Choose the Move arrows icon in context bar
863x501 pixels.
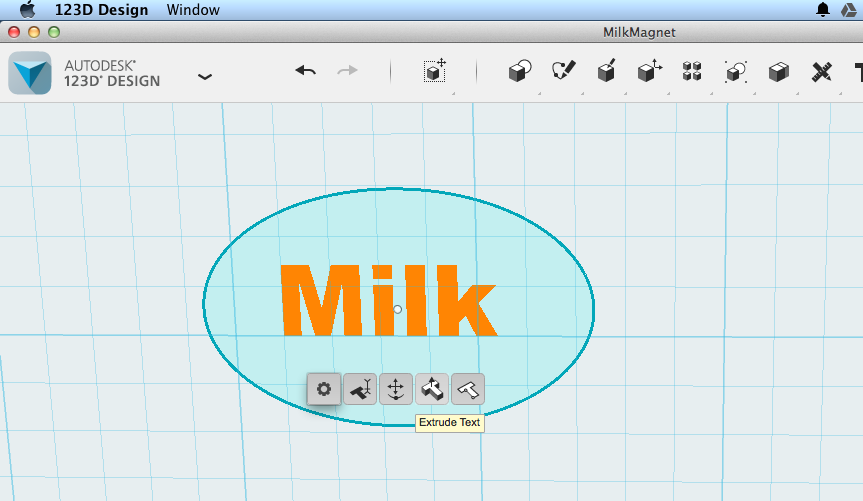tap(396, 389)
